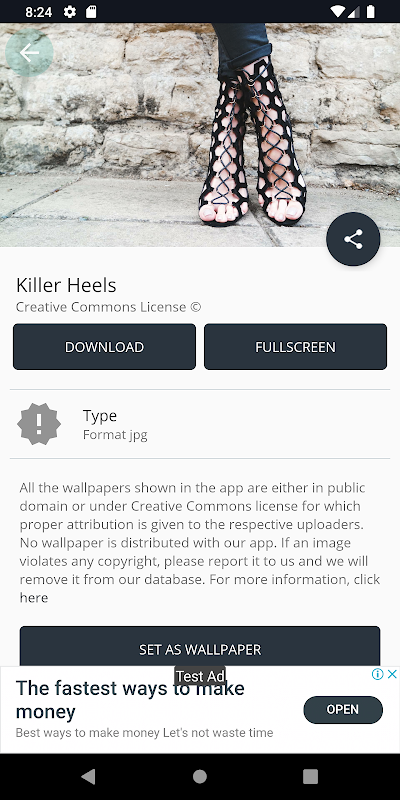Click the 'here' link for more information
The image size is (400, 800).
coord(34,597)
